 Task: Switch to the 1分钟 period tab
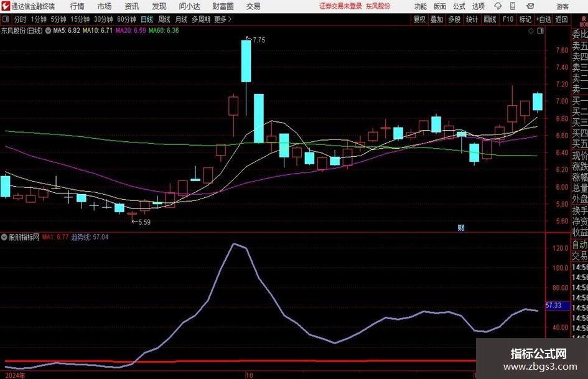coord(39,19)
